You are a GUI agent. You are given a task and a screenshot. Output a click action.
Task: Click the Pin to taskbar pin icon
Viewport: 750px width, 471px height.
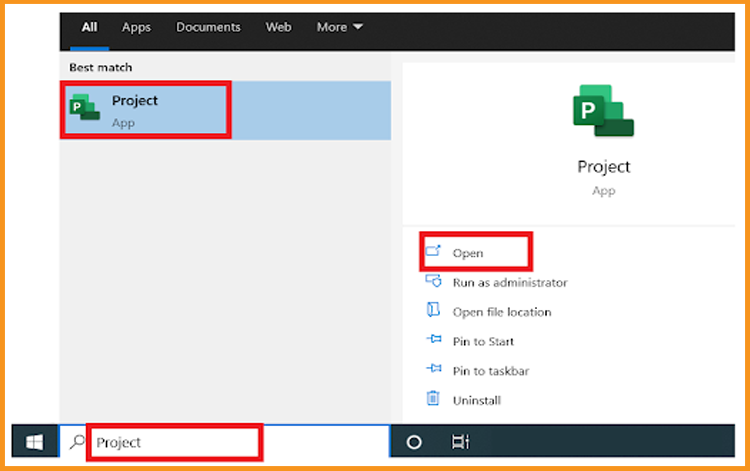click(x=433, y=368)
